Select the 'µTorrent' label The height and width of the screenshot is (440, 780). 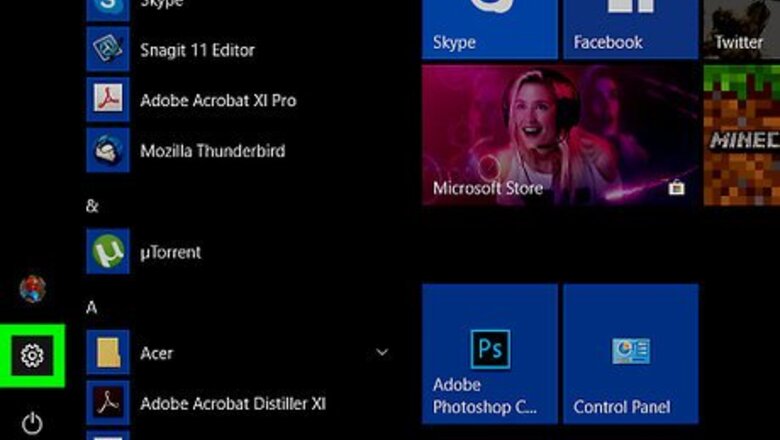point(171,253)
